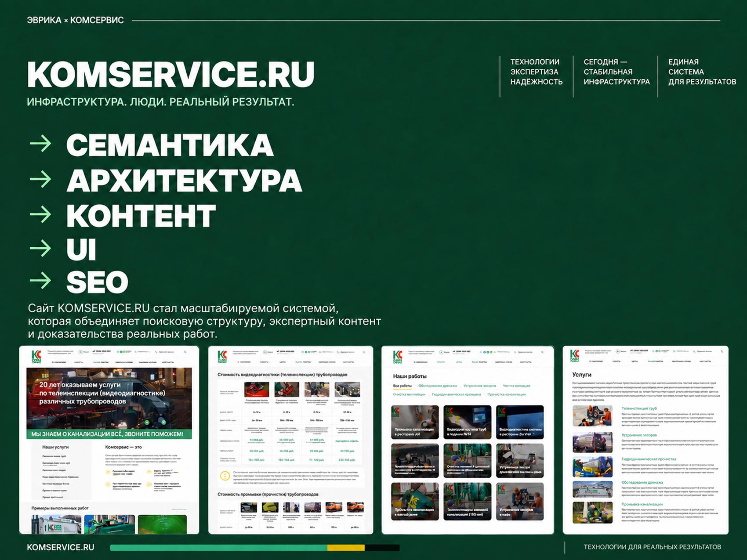Click the KC logo on the homepage mockup
747x560 pixels.
click(x=36, y=357)
